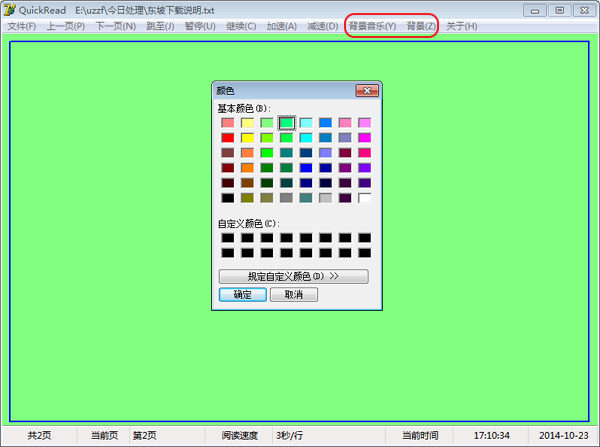Screen dimensions: 600x447
Task: Cancel color dialog with 取消 button
Action: 294,295
